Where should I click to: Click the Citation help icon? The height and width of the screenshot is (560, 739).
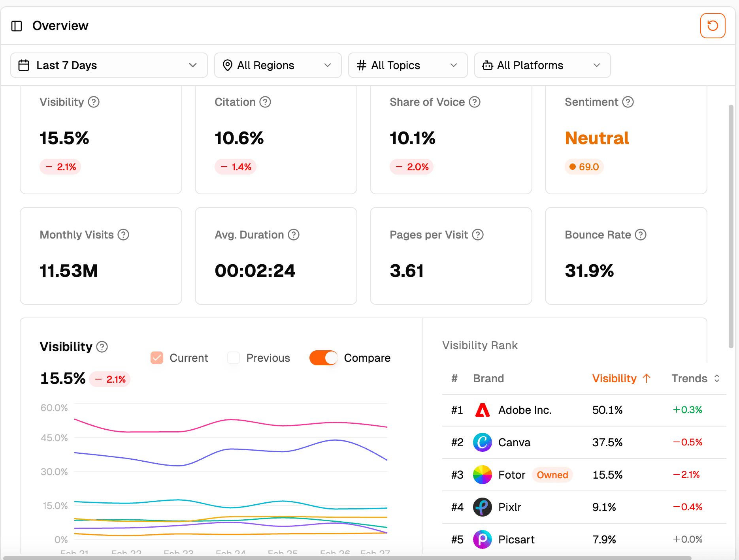[x=265, y=102]
